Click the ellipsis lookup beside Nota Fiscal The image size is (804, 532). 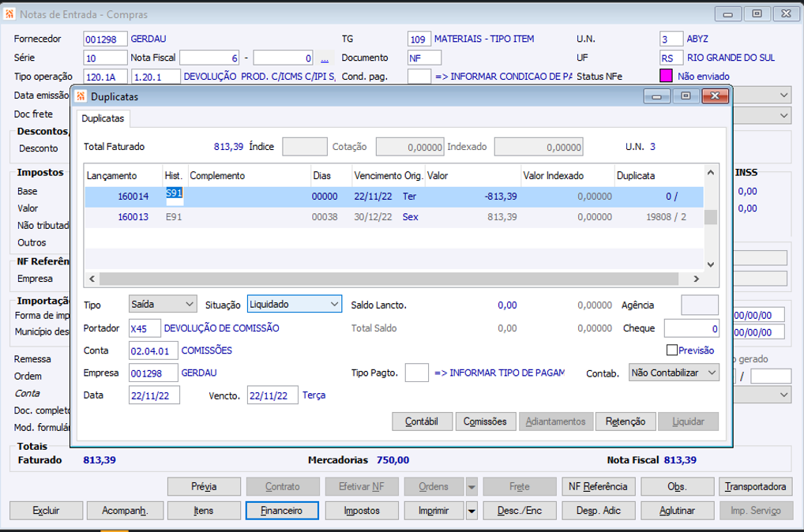(325, 58)
